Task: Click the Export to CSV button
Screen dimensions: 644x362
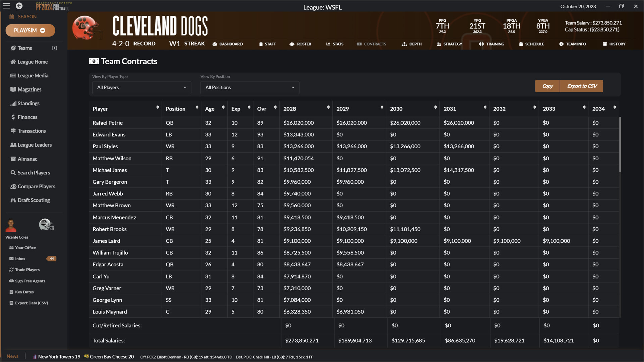Action: (581, 86)
